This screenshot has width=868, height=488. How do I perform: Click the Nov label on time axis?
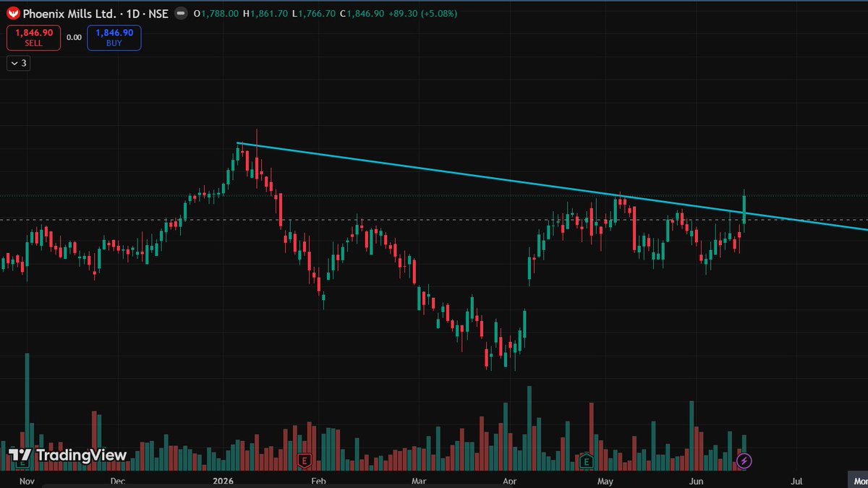26,481
